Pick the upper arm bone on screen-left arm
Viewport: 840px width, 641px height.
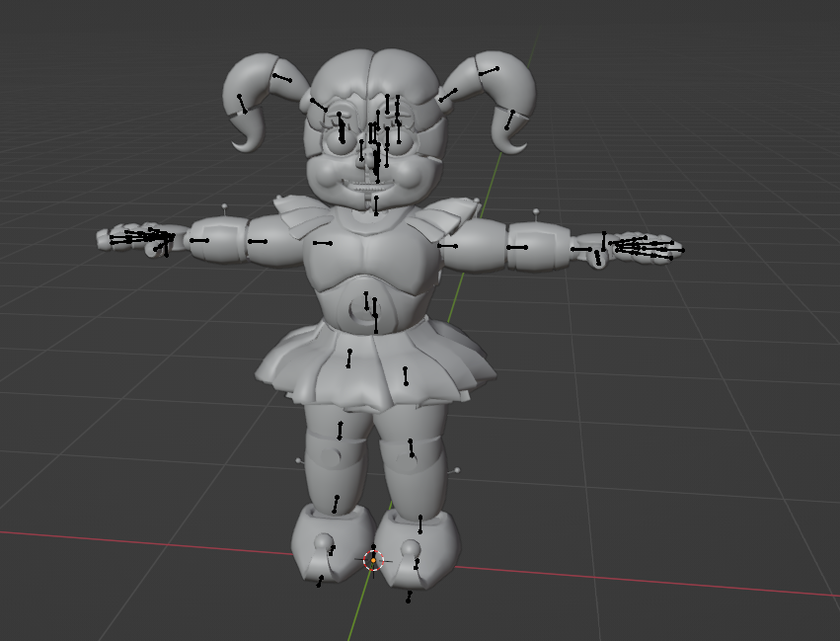pos(258,242)
